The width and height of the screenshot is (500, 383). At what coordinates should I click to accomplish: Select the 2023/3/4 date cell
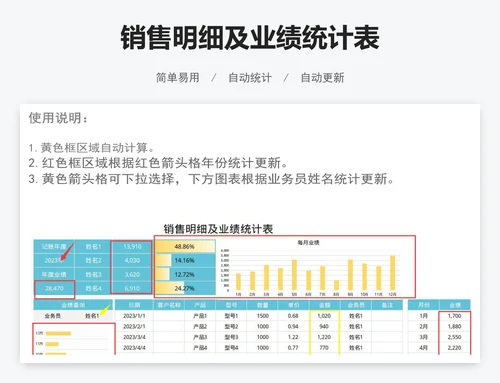pos(134,337)
